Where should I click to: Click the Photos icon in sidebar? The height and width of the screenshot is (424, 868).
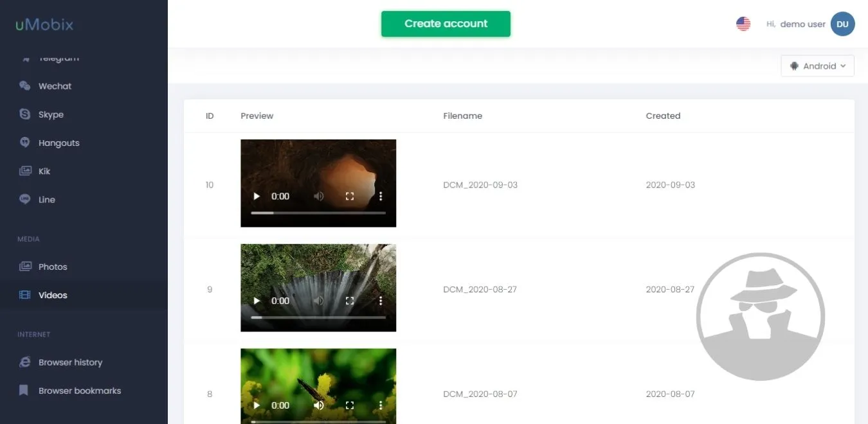click(24, 267)
